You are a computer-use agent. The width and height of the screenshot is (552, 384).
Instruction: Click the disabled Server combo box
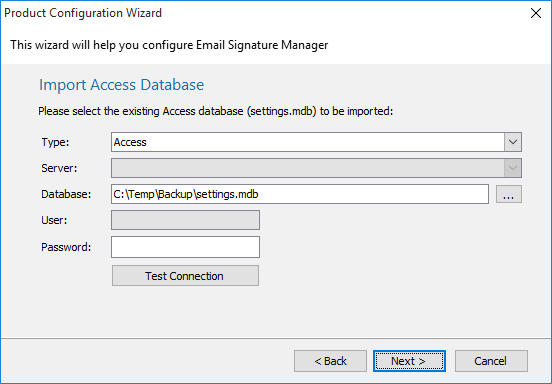(x=316, y=168)
